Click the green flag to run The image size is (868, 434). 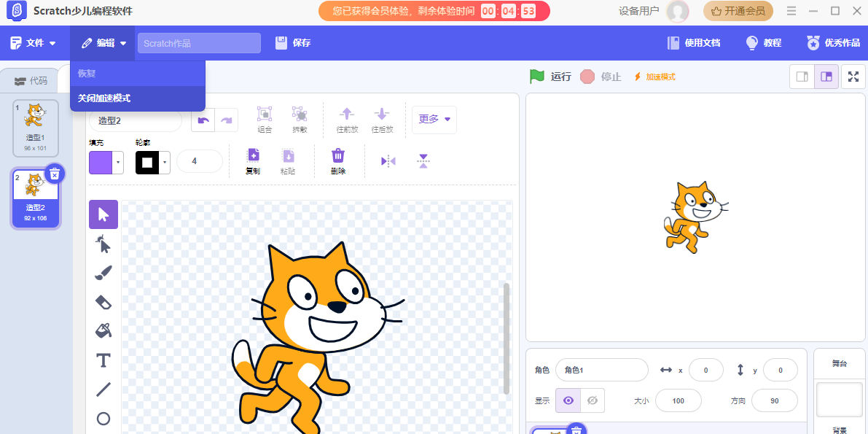tap(537, 77)
